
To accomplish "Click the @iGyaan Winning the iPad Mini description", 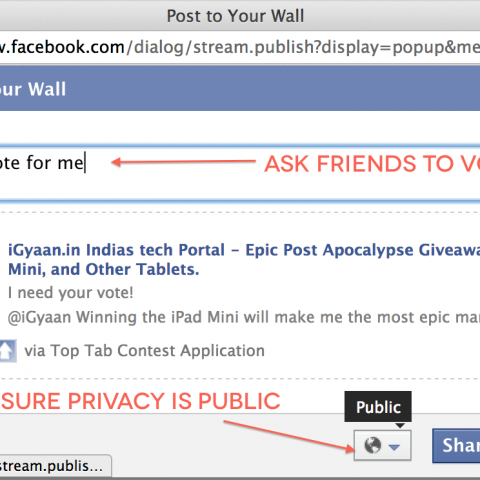I will coord(244,317).
